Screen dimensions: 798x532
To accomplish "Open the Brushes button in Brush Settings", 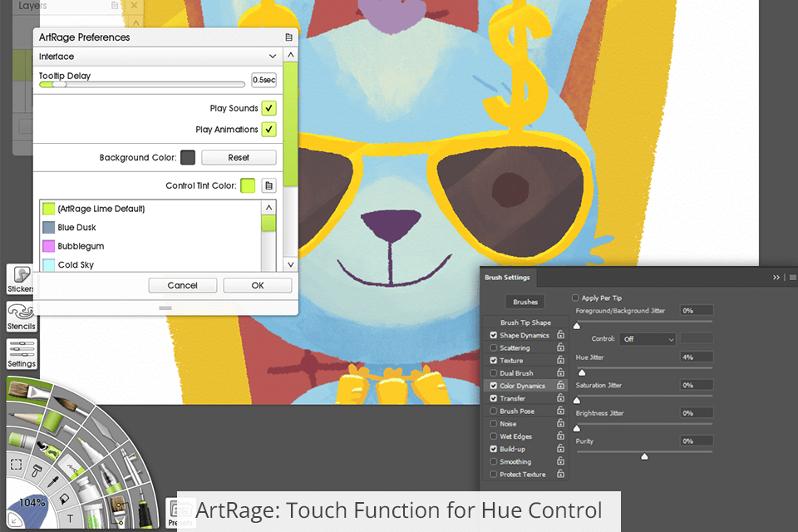I will click(525, 302).
